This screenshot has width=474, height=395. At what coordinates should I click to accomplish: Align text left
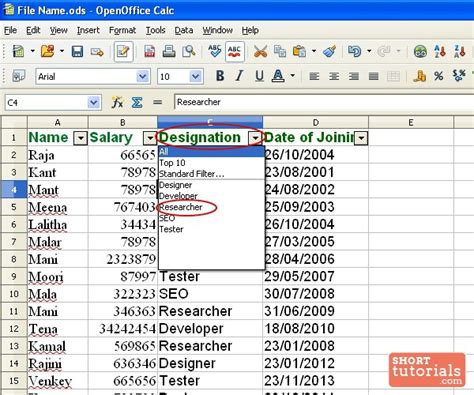(x=314, y=77)
